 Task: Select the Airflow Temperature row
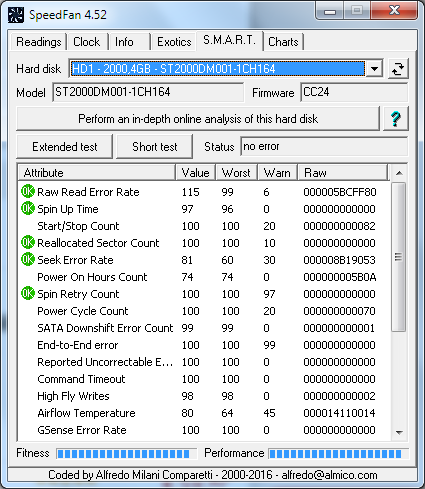pyautogui.click(x=204, y=413)
